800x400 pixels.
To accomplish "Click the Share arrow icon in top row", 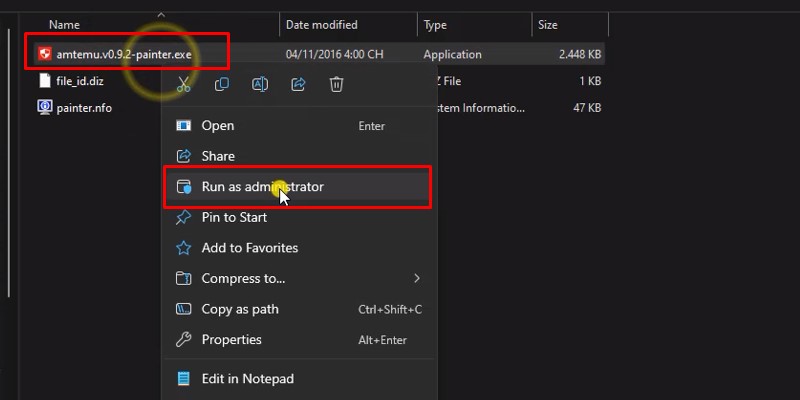I will (x=298, y=86).
